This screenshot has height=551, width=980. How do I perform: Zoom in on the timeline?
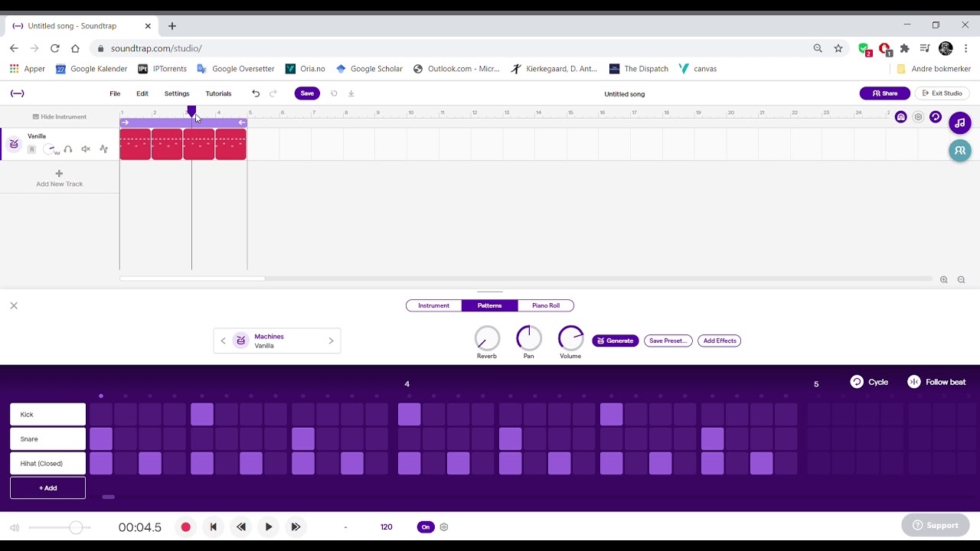(x=944, y=280)
